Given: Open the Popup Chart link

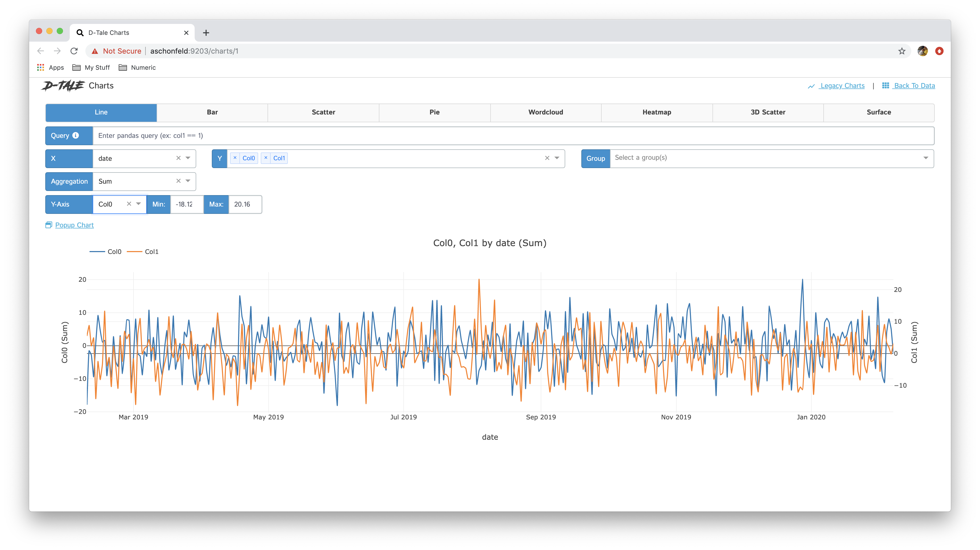Looking at the screenshot, I should pos(74,225).
